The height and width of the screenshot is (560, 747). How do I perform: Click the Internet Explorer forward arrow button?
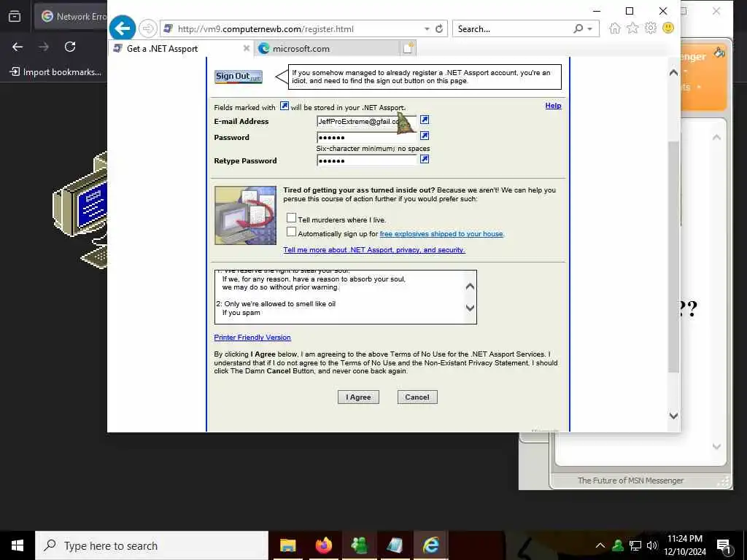coord(147,28)
